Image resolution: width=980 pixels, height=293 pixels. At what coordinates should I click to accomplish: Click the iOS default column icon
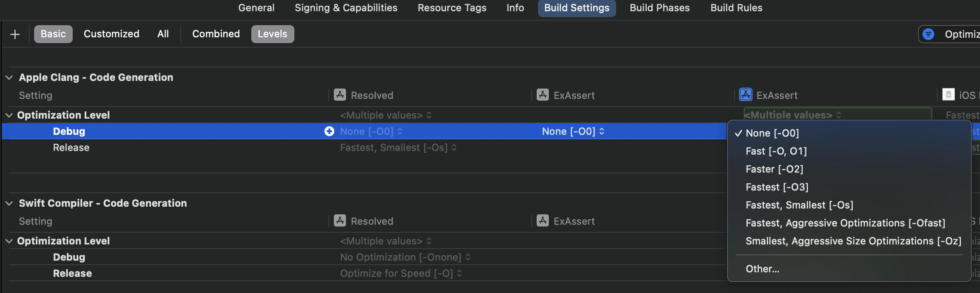(x=948, y=95)
